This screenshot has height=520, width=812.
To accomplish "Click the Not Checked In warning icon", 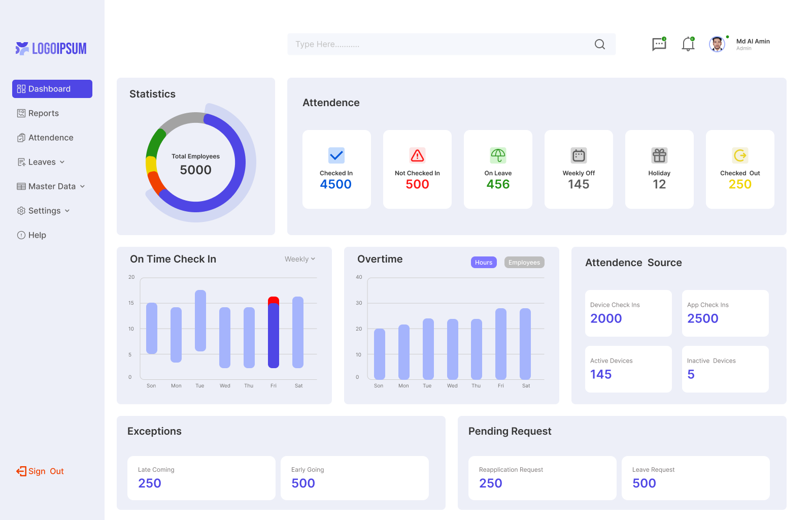I will (417, 155).
